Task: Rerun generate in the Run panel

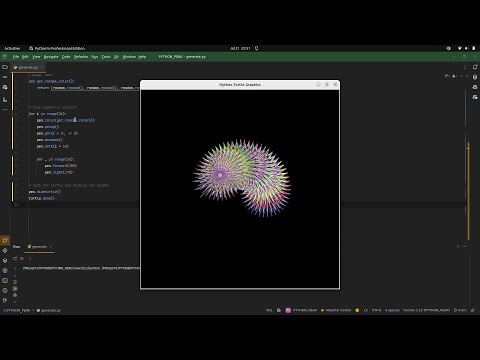Action: 15,258
